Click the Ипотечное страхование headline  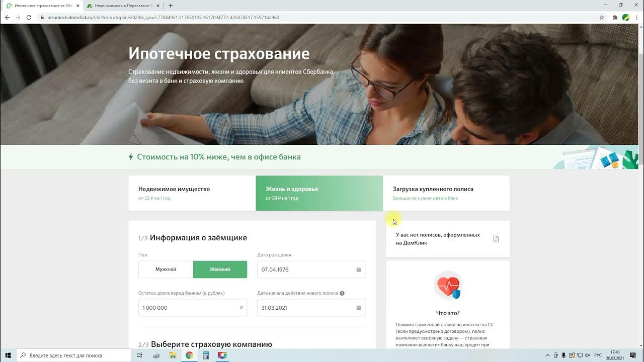coord(219,53)
